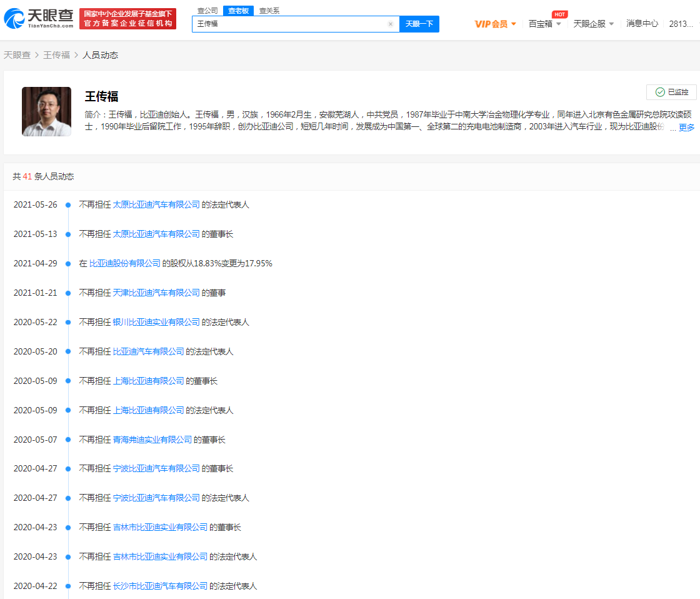The height and width of the screenshot is (599, 700).
Task: Click the profile photo of 王传福
Action: click(x=46, y=111)
